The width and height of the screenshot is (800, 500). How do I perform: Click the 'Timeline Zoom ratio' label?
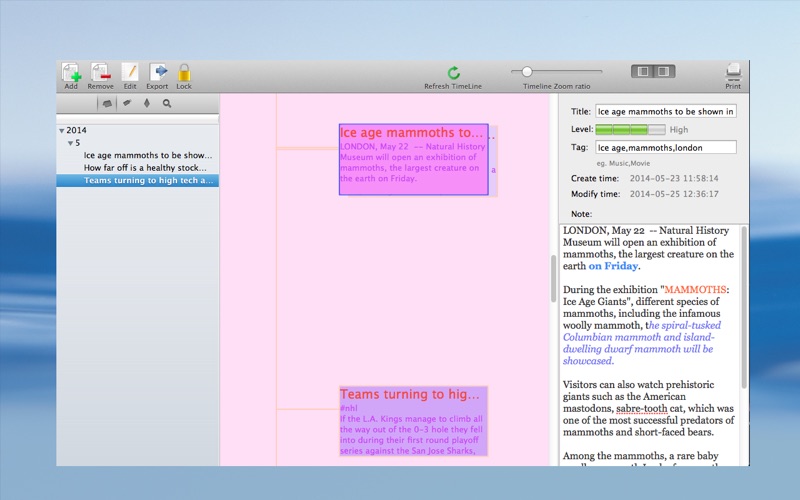556,86
